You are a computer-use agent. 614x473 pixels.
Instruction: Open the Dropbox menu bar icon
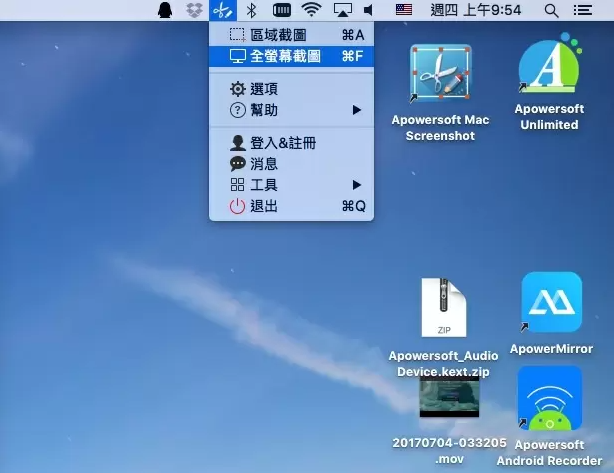tap(194, 10)
